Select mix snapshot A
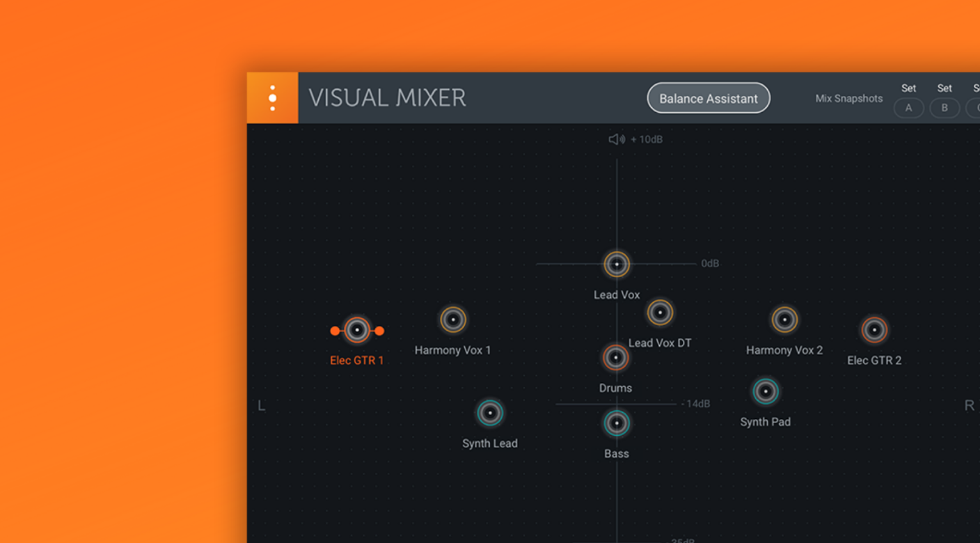Viewport: 980px width, 543px height. coord(908,108)
